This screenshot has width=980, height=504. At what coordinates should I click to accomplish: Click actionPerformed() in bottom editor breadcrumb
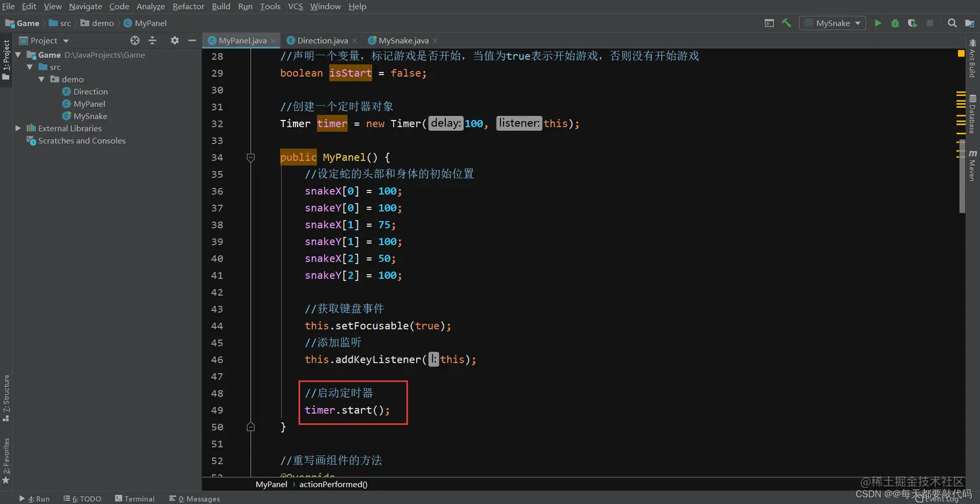pos(333,484)
